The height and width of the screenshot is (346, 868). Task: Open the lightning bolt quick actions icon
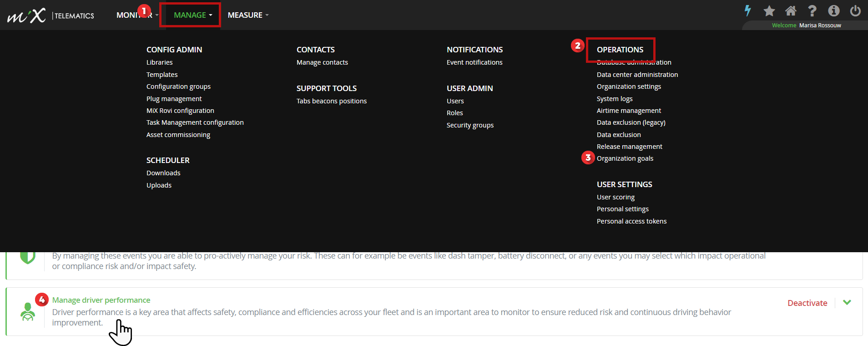tap(747, 10)
